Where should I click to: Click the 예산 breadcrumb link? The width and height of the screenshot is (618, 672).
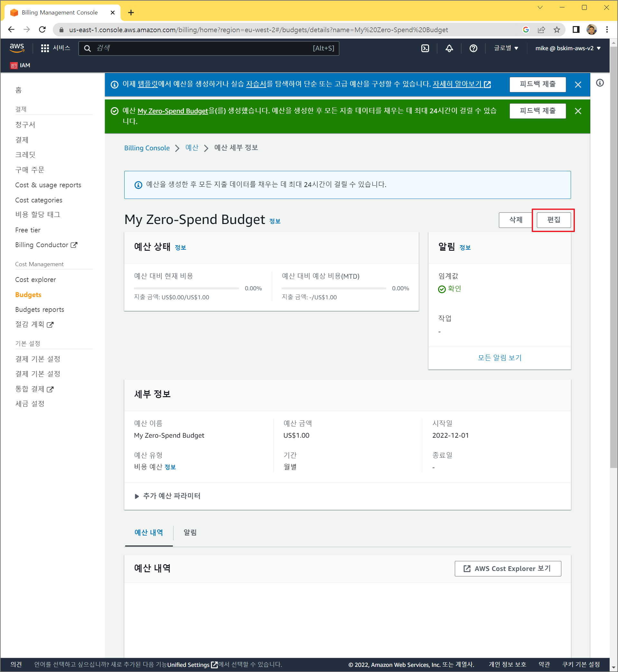point(192,148)
